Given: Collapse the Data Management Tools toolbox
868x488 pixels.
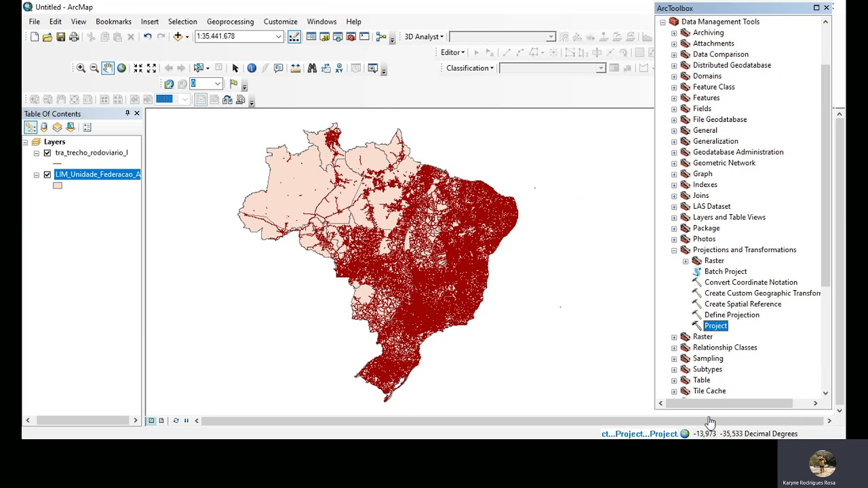Looking at the screenshot, I should tap(663, 22).
